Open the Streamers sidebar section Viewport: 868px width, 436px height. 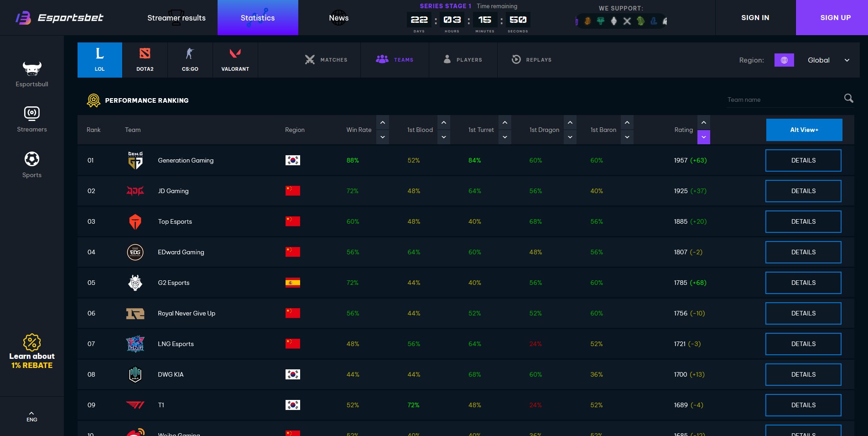(31, 120)
